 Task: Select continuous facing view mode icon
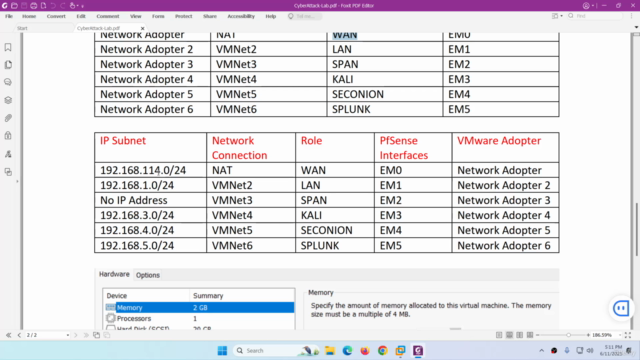pos(530,335)
